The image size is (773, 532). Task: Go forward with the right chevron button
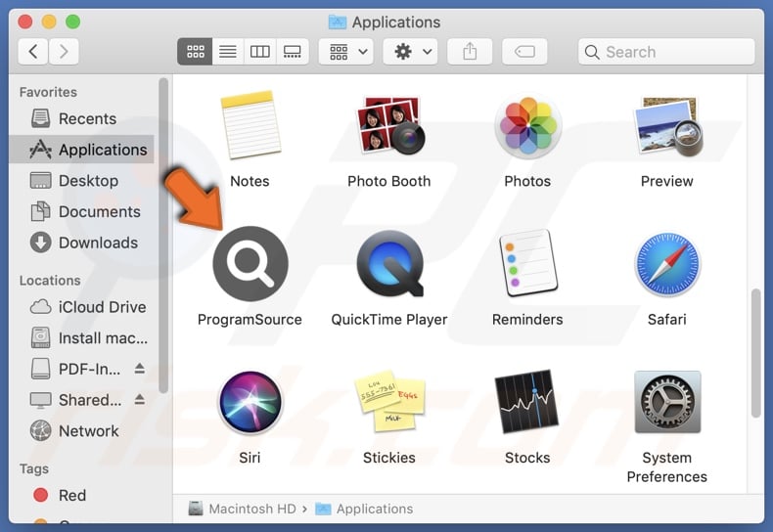[x=64, y=51]
